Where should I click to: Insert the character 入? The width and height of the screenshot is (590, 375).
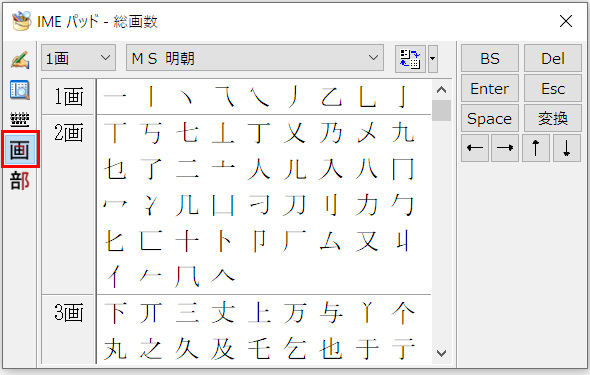(331, 169)
